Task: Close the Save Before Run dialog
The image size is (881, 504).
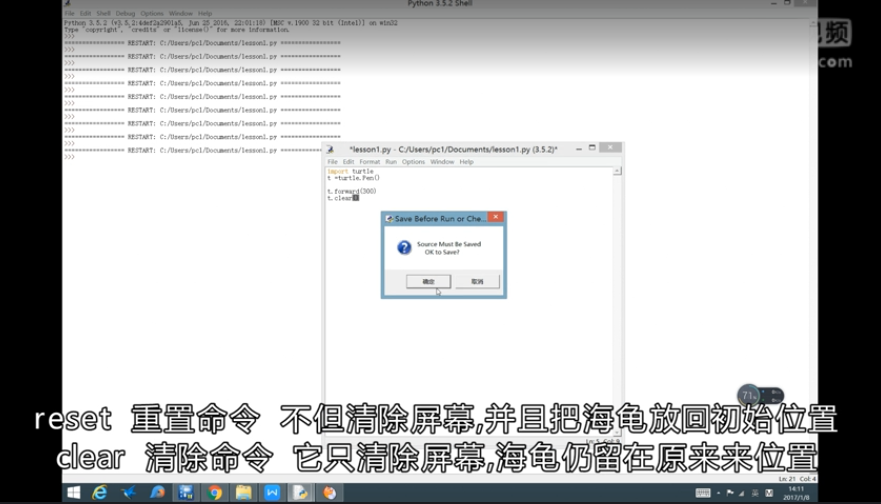Action: 496,217
